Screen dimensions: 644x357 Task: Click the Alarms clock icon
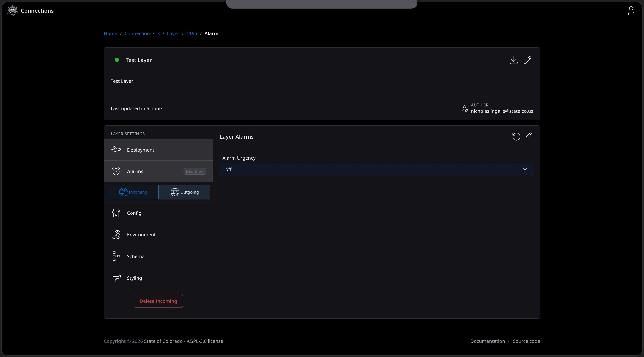116,171
